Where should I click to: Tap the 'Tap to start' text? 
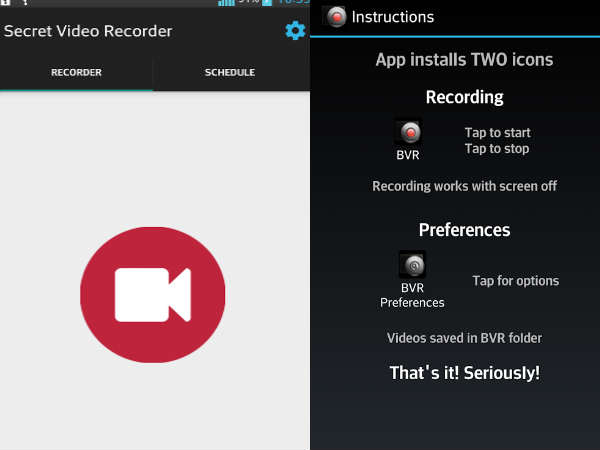[497, 133]
